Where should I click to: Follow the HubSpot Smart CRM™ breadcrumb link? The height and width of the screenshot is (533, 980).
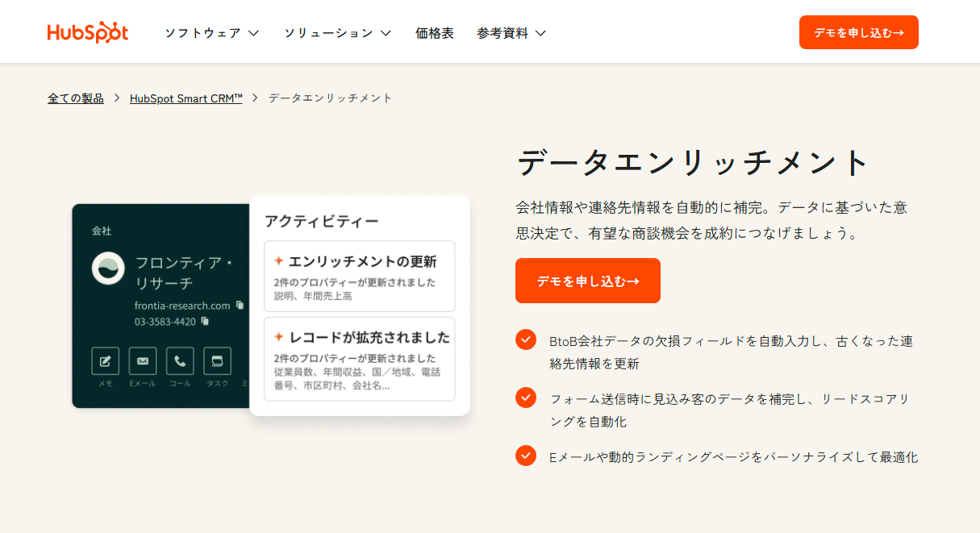click(186, 97)
